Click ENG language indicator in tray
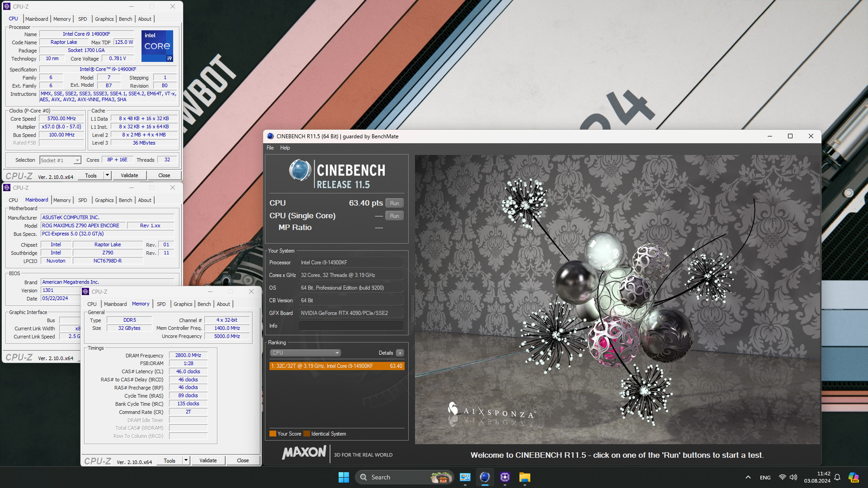Image resolution: width=868 pixels, height=488 pixels. 765,477
